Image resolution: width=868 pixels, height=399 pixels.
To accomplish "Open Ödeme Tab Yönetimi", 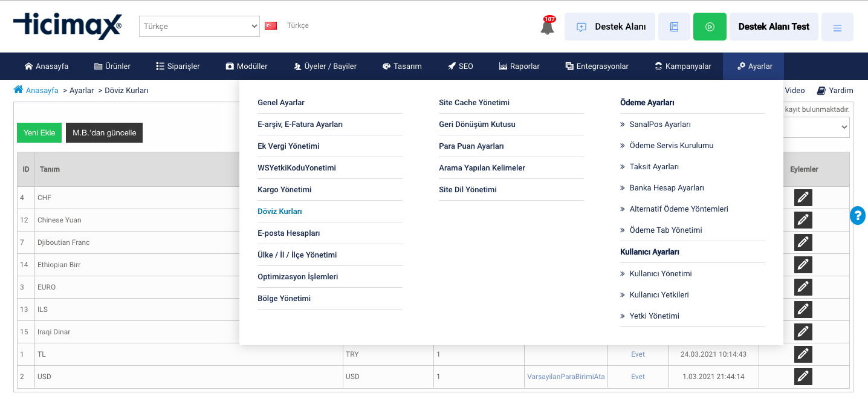I will [x=666, y=230].
